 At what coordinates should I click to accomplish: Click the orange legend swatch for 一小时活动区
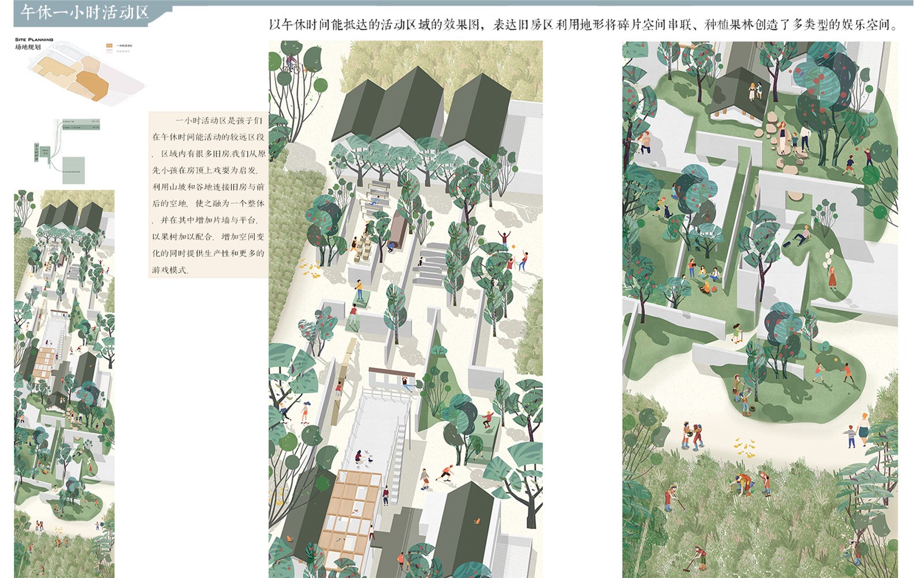pos(109,45)
